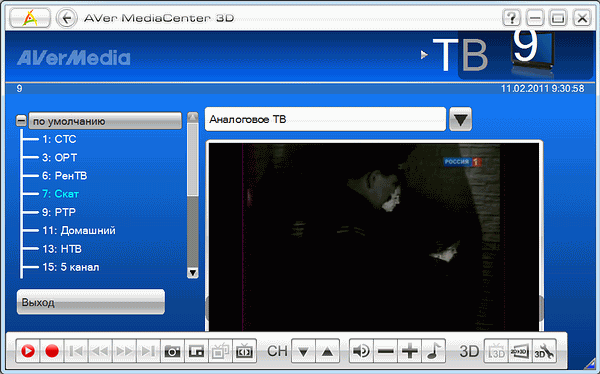This screenshot has height=374, width=600.
Task: Click the 'Выход' exit button
Action: click(x=91, y=302)
